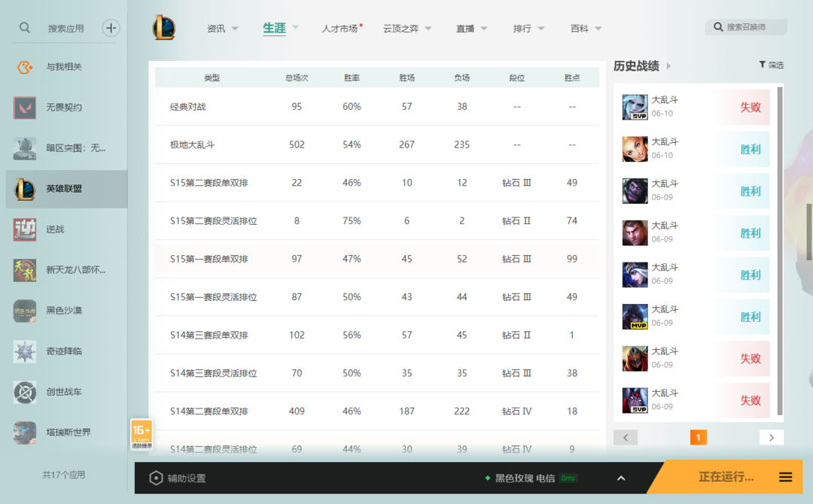Click the 正在运行 status button
The height and width of the screenshot is (504, 813).
[x=726, y=477]
